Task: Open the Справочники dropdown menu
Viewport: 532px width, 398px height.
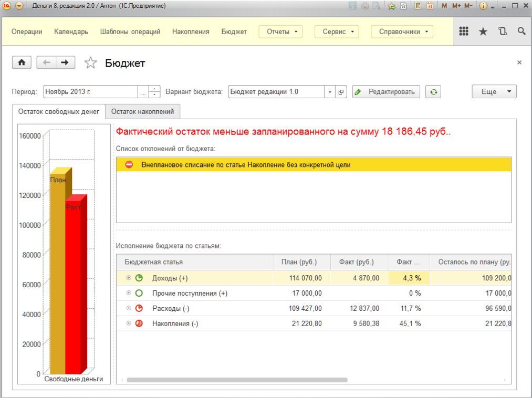Action: [x=402, y=32]
